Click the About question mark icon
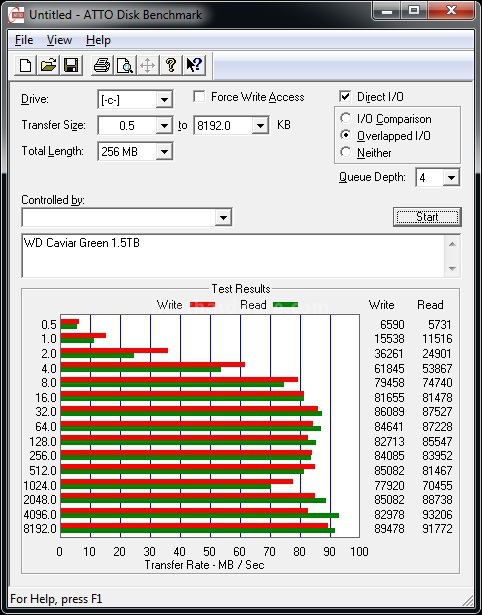The width and height of the screenshot is (482, 615). pyautogui.click(x=171, y=65)
